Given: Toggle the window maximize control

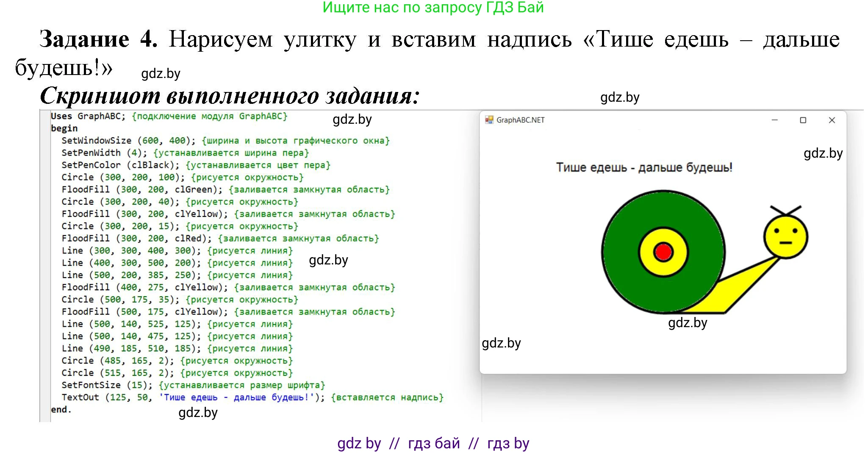Looking at the screenshot, I should 803,120.
